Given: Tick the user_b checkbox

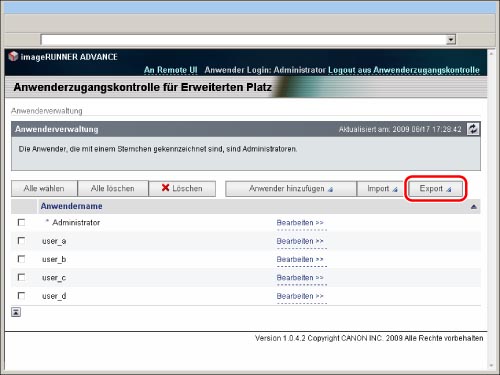Looking at the screenshot, I should 21,259.
